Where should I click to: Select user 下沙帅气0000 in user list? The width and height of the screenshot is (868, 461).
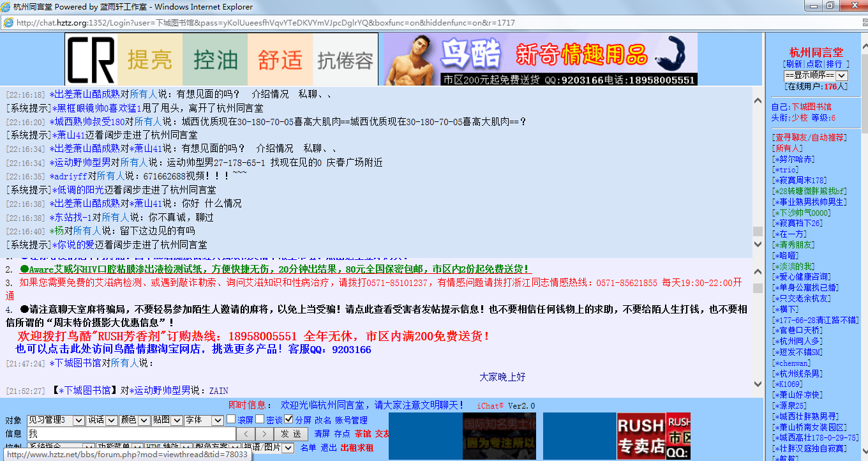[802, 213]
